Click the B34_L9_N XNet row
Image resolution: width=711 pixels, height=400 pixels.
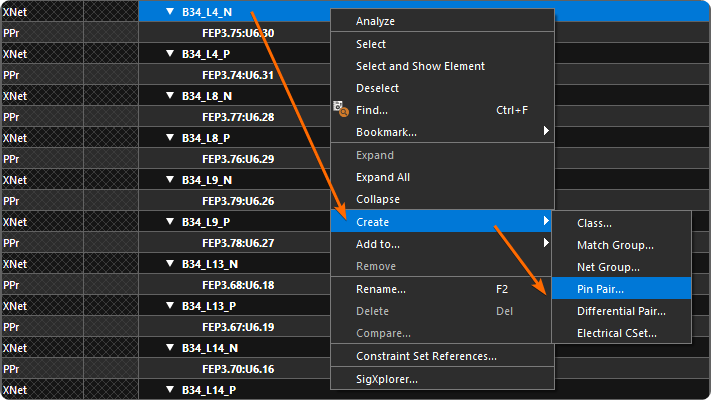[x=207, y=180]
